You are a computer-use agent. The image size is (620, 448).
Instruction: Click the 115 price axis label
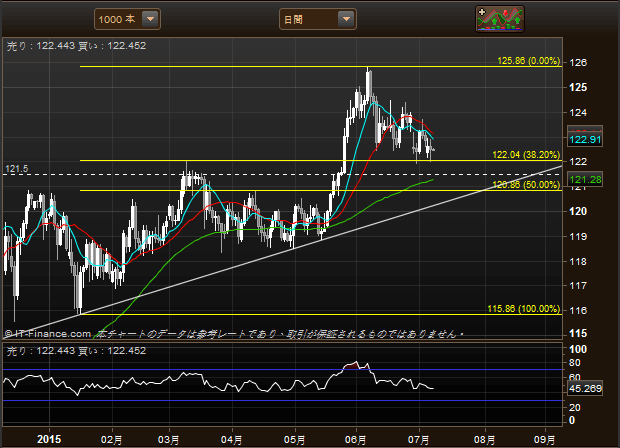tap(578, 334)
